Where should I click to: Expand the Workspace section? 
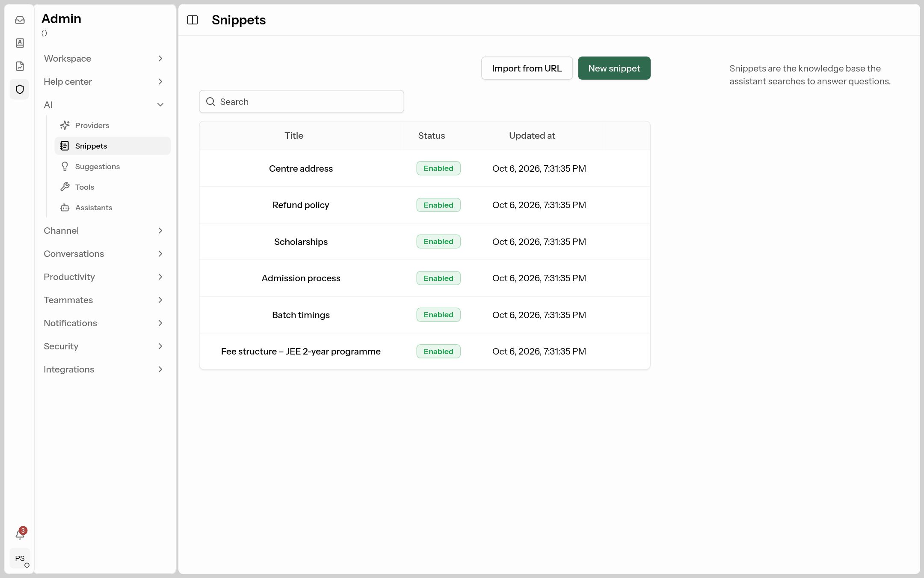[x=104, y=59]
